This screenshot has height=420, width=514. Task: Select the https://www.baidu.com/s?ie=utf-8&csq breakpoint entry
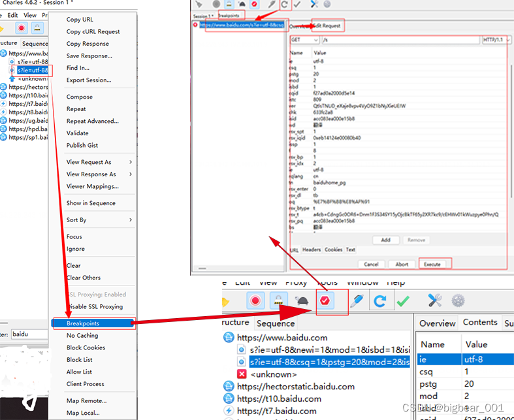(x=242, y=25)
